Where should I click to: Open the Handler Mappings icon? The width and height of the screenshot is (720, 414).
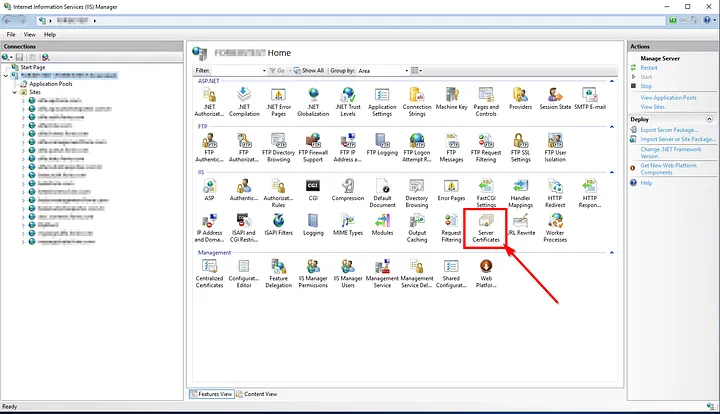(x=520, y=188)
